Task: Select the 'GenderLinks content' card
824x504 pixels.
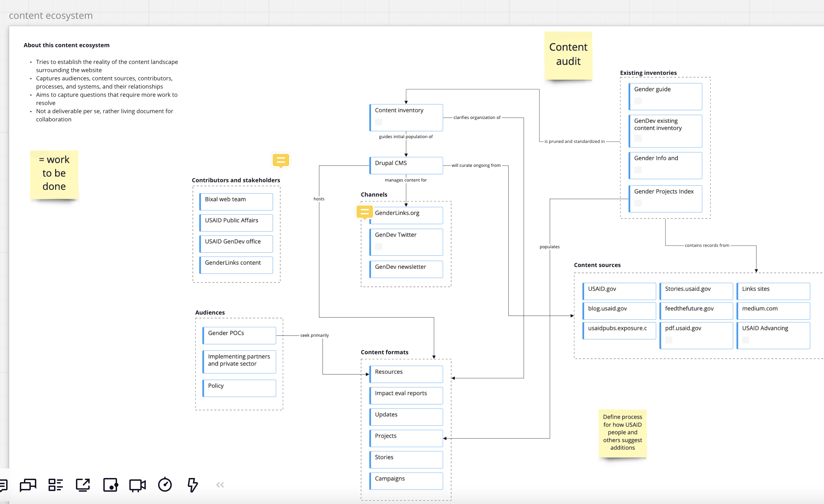Action: tap(236, 265)
